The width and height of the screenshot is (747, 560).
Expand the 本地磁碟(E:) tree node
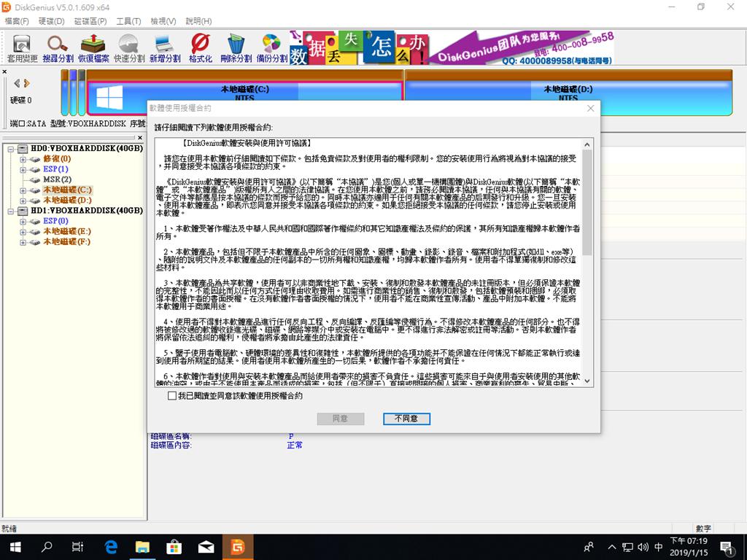[x=23, y=232]
